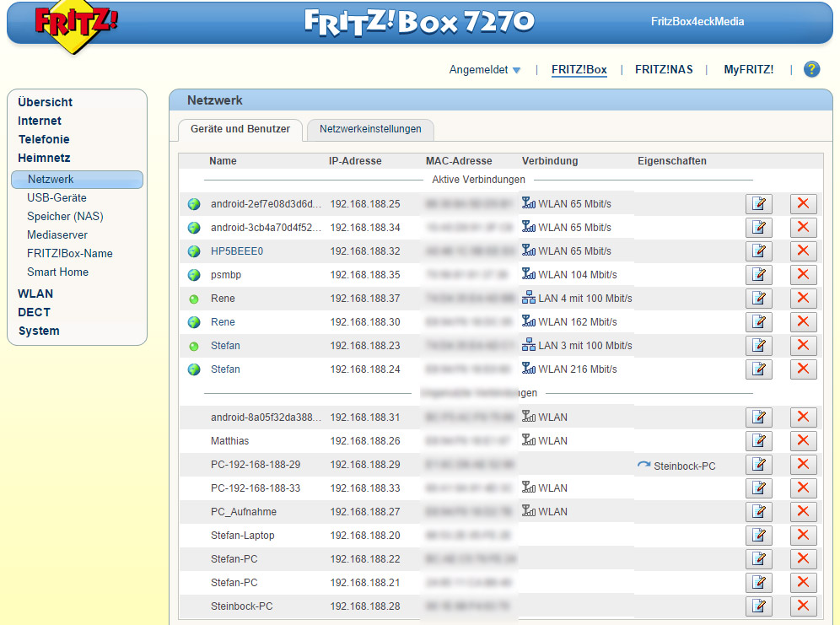Open Speicher (NAS) page
Screen dimensions: 840x625
point(65,217)
